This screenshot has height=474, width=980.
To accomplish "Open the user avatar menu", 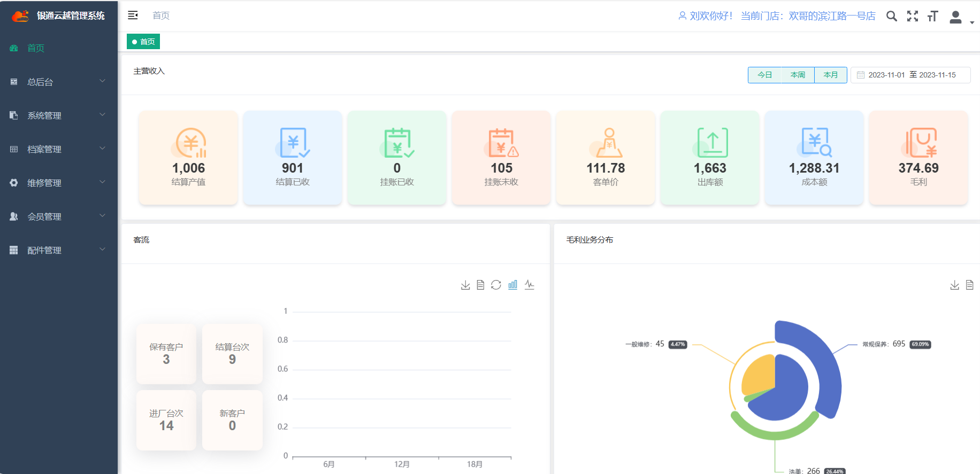I will [955, 17].
